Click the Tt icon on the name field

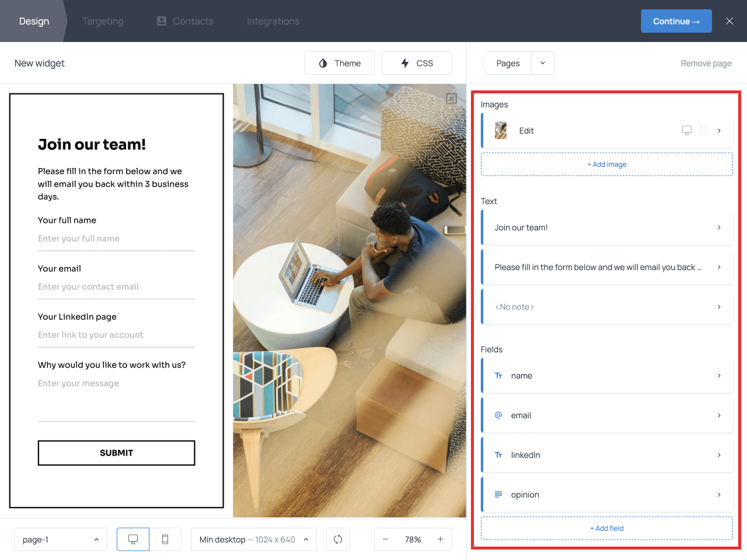click(x=498, y=376)
